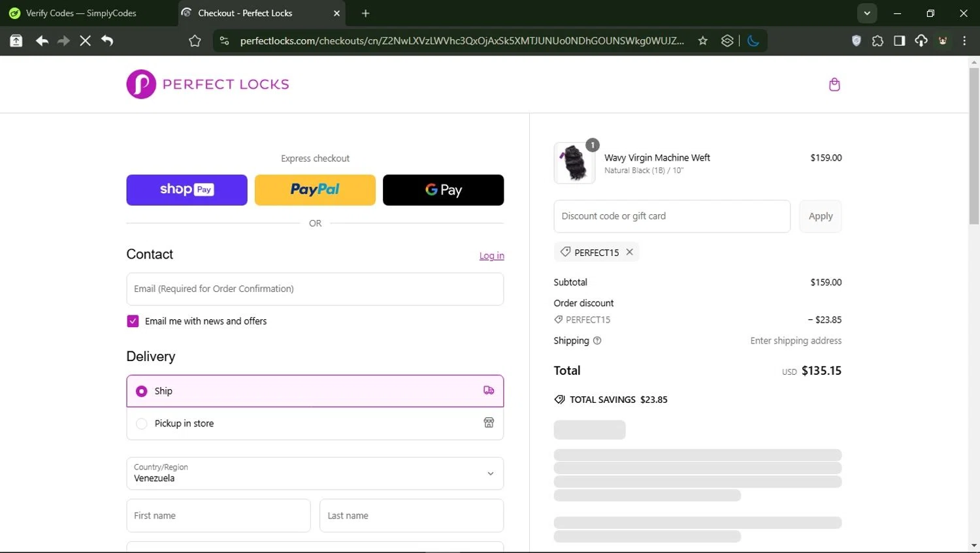
Task: Click the truck icon in Ship row
Action: click(489, 390)
